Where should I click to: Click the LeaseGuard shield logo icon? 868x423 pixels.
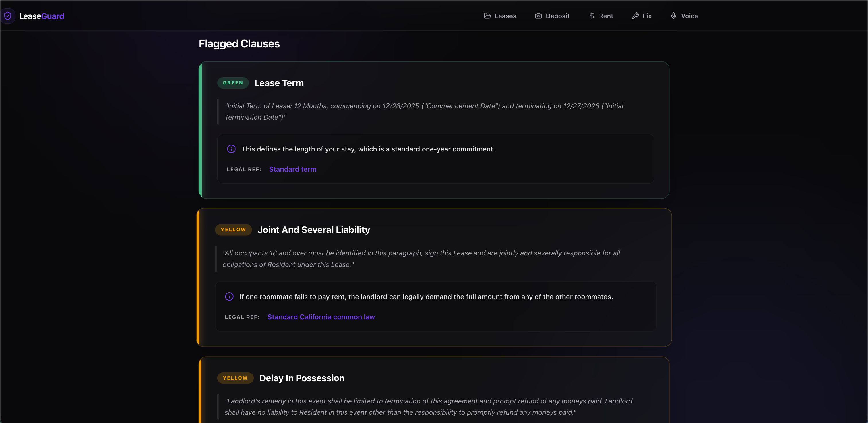tap(8, 16)
